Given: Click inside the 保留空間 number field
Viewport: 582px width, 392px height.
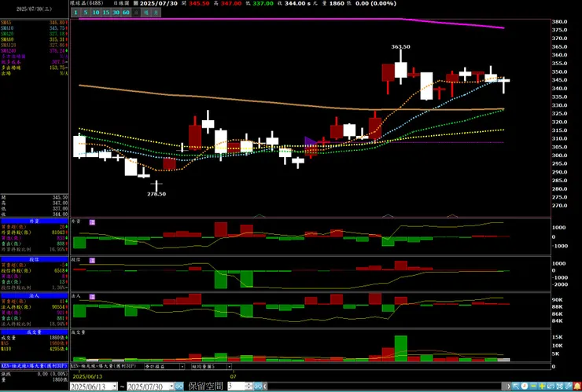Looking at the screenshot, I should 236,386.
